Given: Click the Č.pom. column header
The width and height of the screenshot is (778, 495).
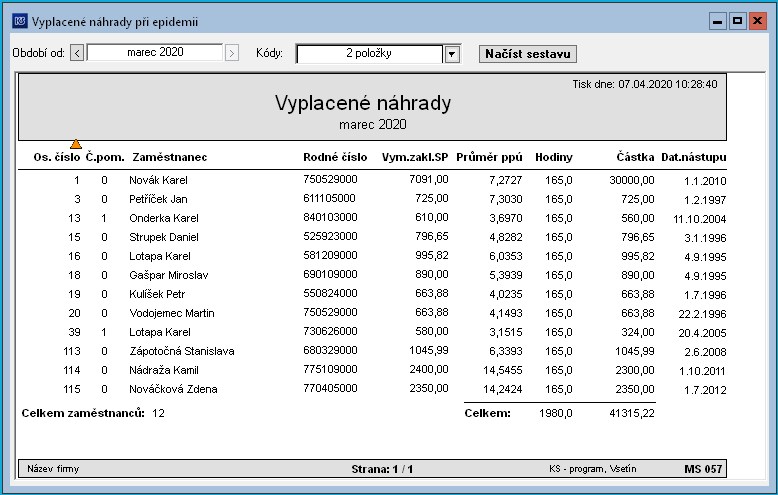Looking at the screenshot, I should (x=105, y=157).
